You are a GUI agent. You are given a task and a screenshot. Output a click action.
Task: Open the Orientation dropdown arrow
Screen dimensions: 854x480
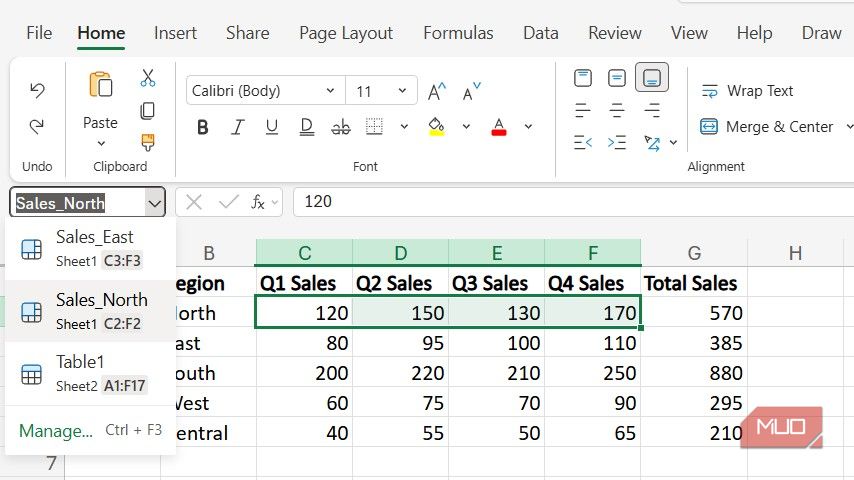click(x=674, y=143)
